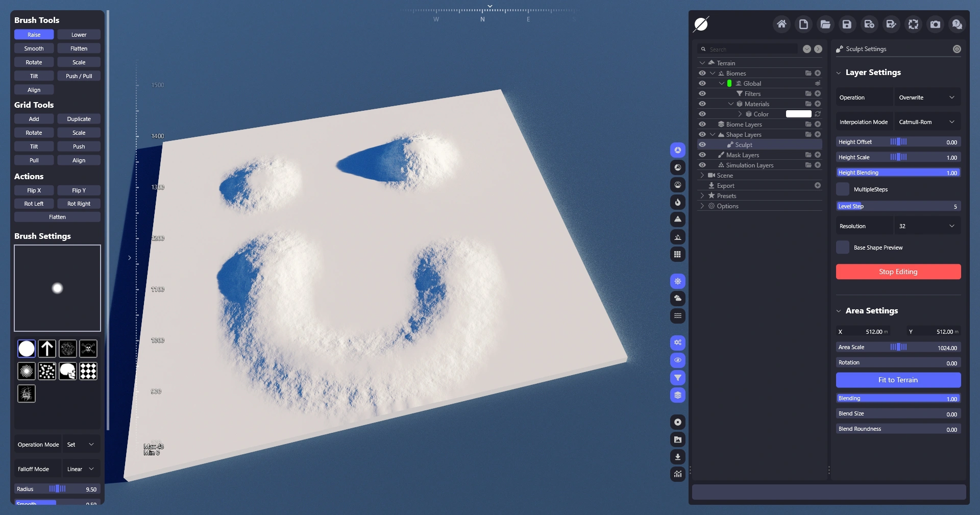Click the refresh arrows icon in toolbar
Viewport: 980px width, 515px height.
[913, 24]
